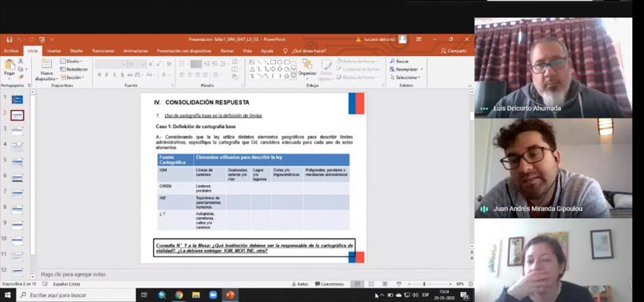Expand the Sección dropdown
Image resolution: width=644 pixels, height=302 pixels.
pos(72,77)
